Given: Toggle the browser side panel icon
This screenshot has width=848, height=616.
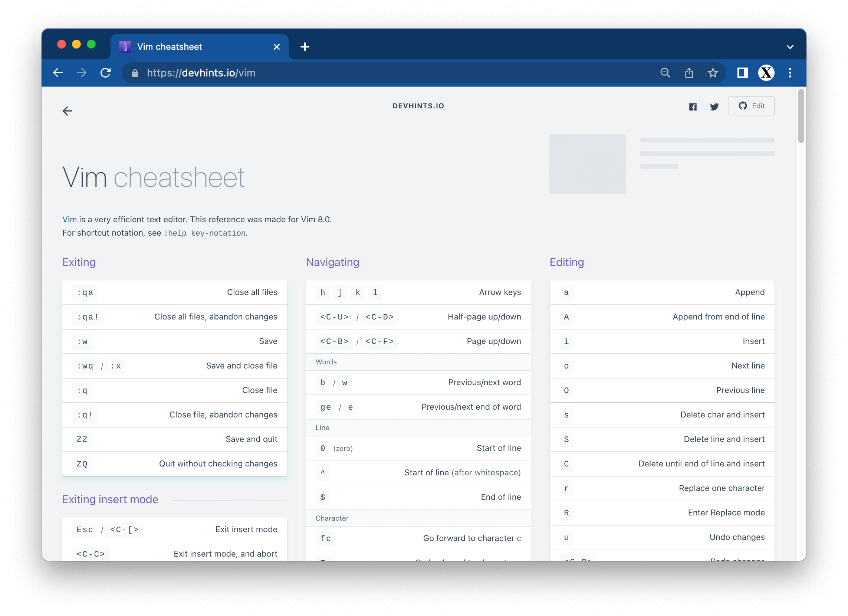Looking at the screenshot, I should pyautogui.click(x=742, y=73).
